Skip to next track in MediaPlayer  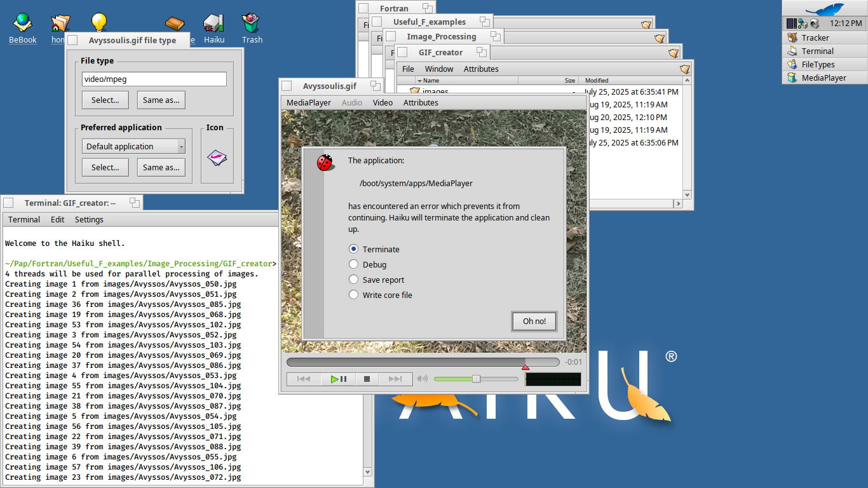point(395,379)
